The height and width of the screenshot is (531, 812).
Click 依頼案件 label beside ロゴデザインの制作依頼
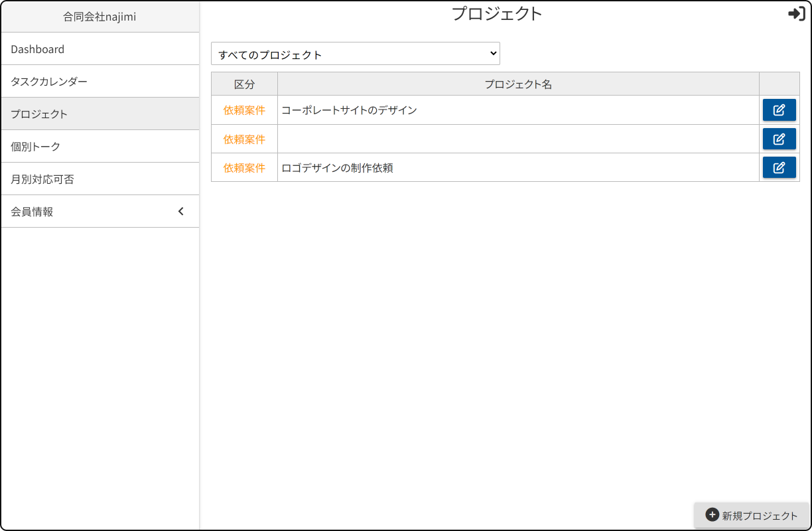pos(244,168)
